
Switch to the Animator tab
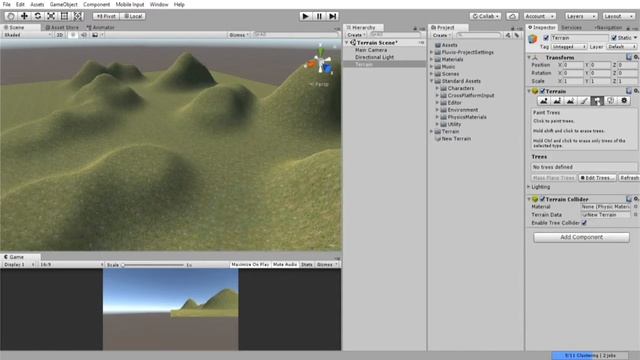(x=101, y=27)
